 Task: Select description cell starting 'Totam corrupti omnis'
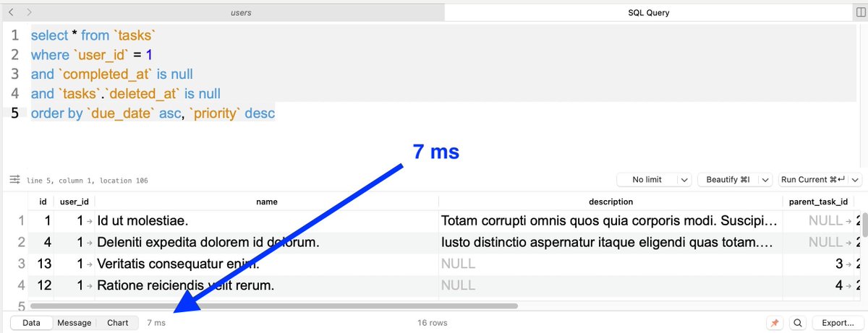pos(610,220)
